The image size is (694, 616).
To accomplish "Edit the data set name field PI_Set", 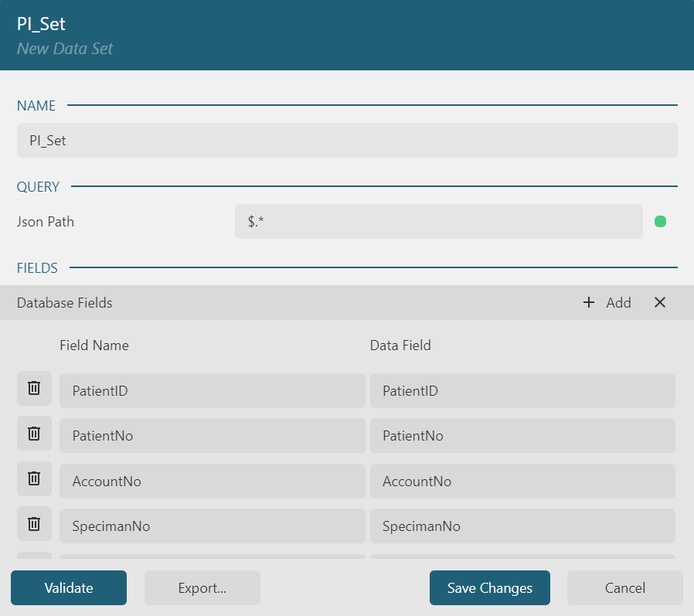I will [x=347, y=141].
